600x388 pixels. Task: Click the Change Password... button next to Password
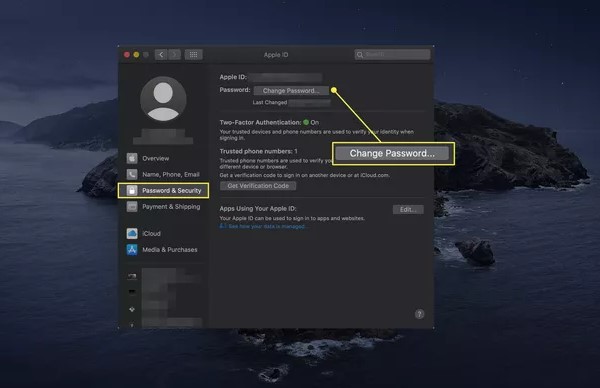pyautogui.click(x=291, y=91)
